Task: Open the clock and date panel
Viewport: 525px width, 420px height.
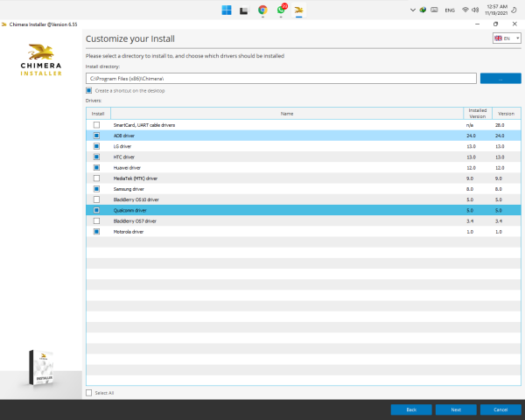Action: click(x=496, y=10)
